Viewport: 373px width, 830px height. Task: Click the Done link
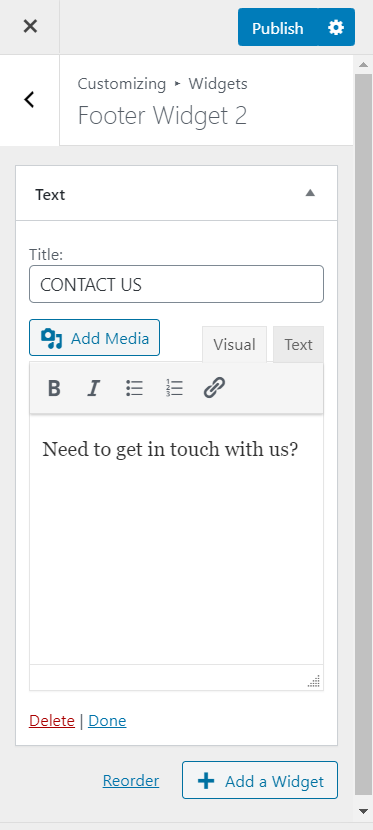point(107,721)
